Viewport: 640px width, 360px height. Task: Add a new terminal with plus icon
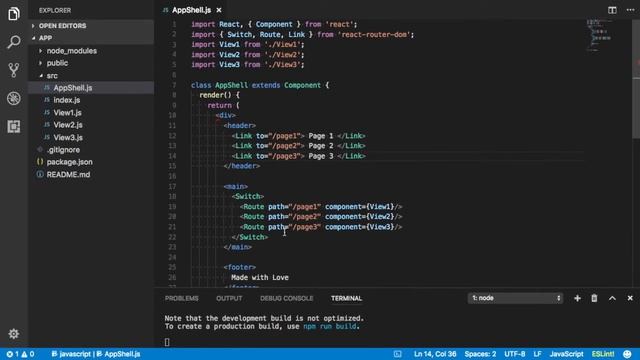(x=577, y=298)
